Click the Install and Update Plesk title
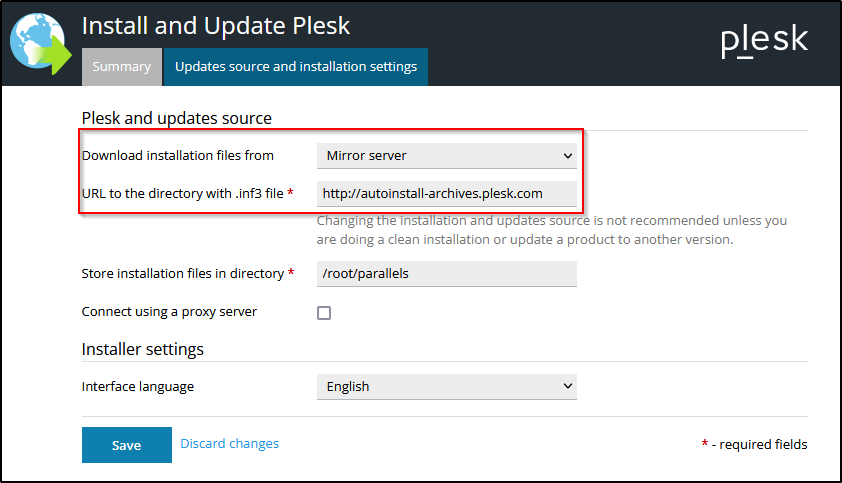The width and height of the screenshot is (842, 483). (x=216, y=25)
